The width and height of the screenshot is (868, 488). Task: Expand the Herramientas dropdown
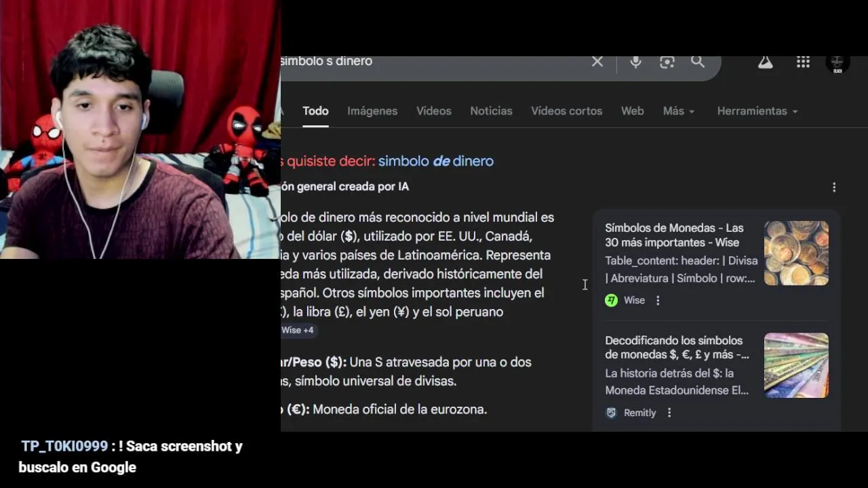pyautogui.click(x=757, y=111)
